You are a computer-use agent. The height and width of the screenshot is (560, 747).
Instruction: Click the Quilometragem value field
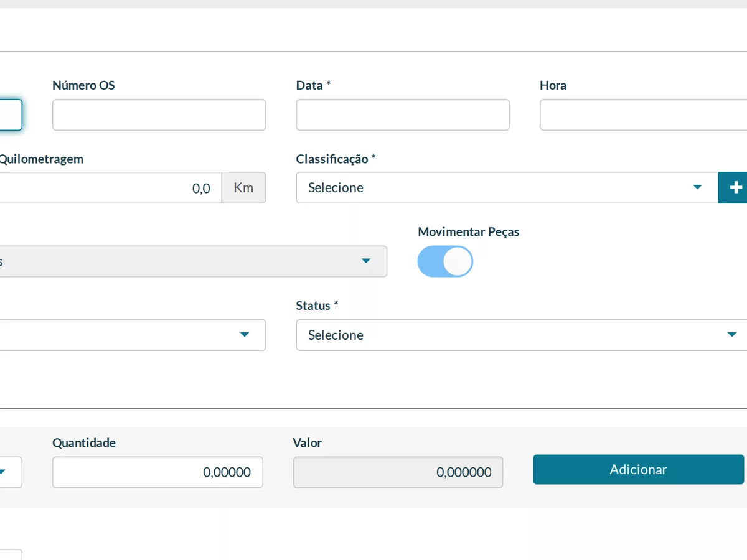click(x=111, y=188)
